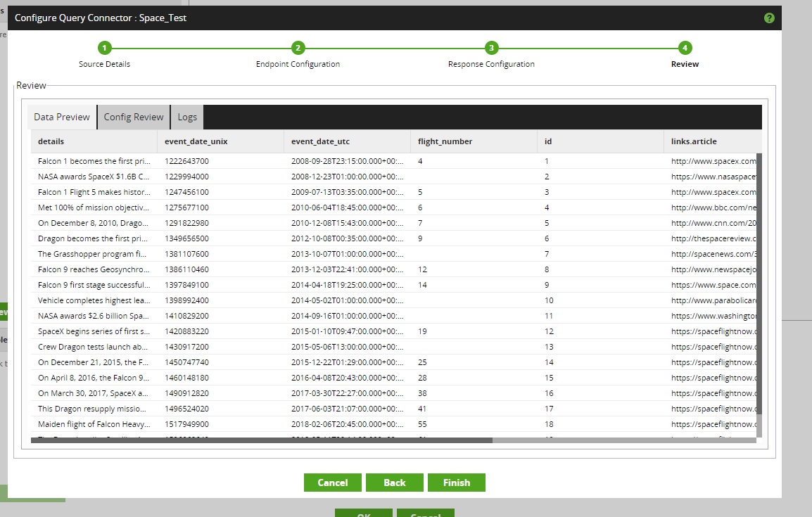Viewport: 812px width, 517px height.
Task: Click the Back button
Action: coord(395,483)
